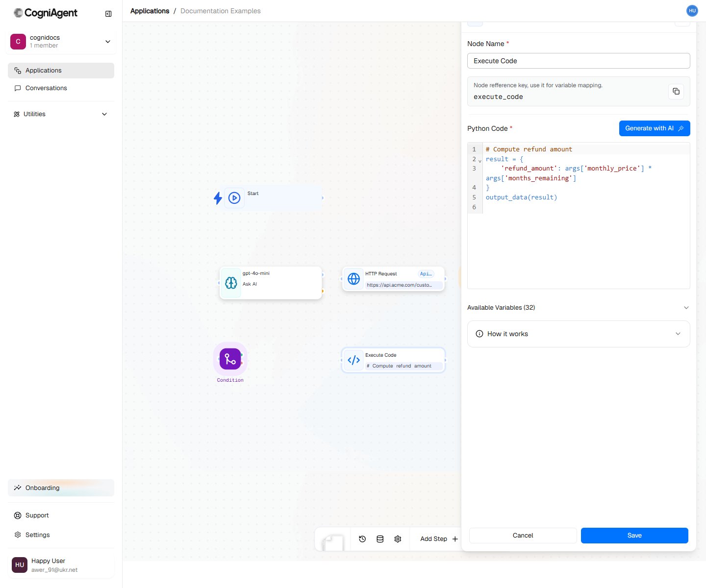Copy the execute_code reference key
Viewport: 706px width, 588px height.
point(676,91)
